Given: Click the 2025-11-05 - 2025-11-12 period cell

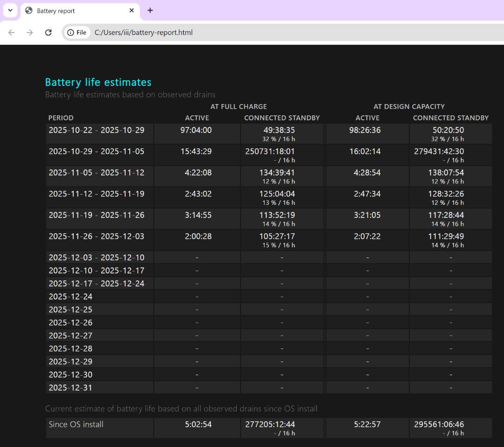Looking at the screenshot, I should (96, 173).
